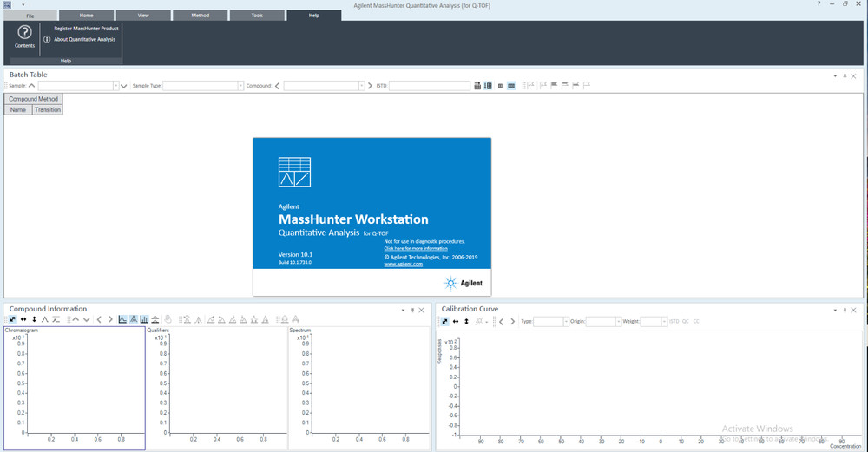Go to previous compound arrow in Batch Table
Viewport: 868px width, 452px height.
click(278, 86)
